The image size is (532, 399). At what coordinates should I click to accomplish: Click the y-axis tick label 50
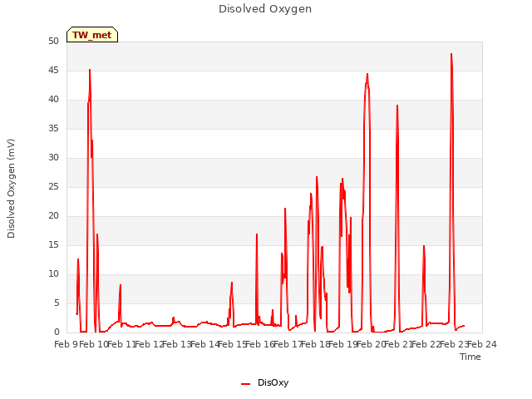tap(53, 42)
